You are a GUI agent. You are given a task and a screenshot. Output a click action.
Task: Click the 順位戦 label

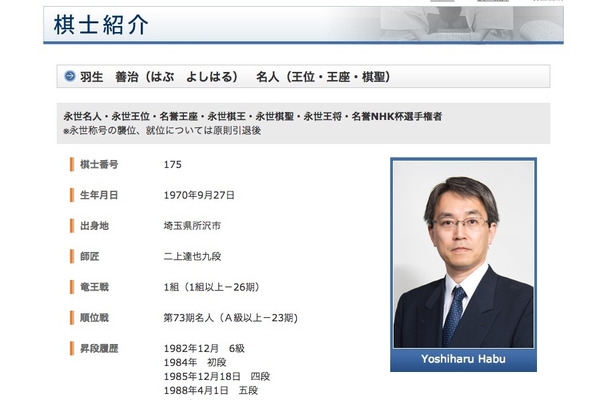click(x=95, y=318)
